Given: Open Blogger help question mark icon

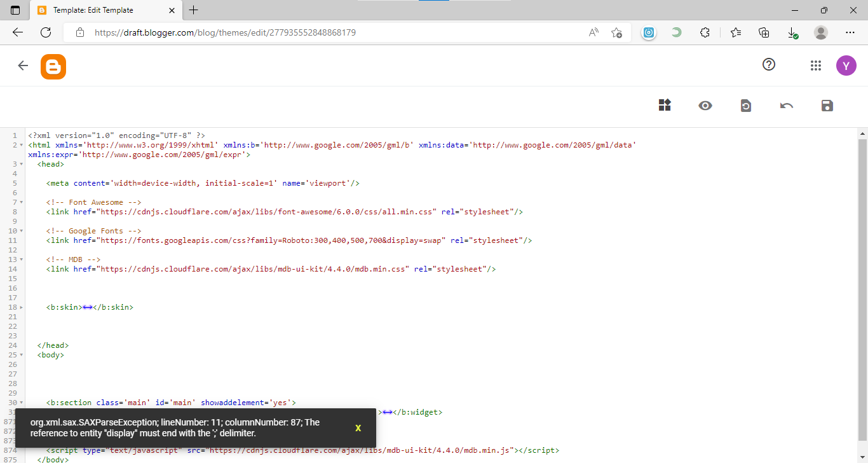Looking at the screenshot, I should [769, 64].
